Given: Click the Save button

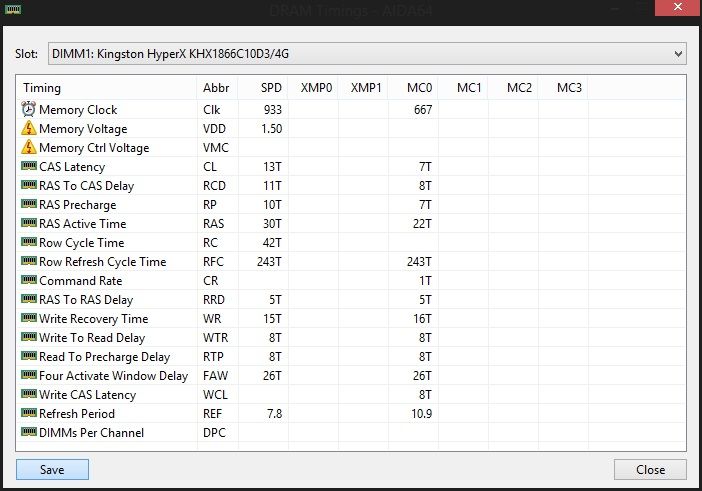Looking at the screenshot, I should 52,470.
